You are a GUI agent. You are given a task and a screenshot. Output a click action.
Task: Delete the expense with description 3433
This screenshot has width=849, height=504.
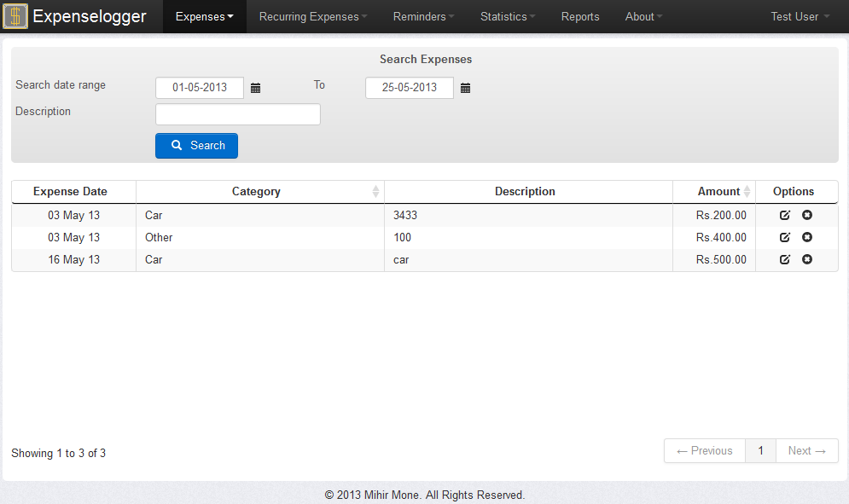tap(806, 215)
